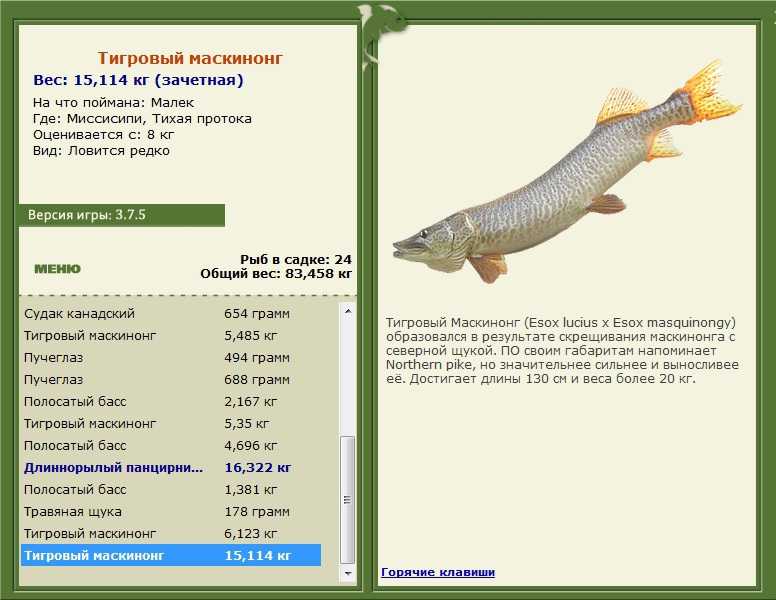Select Тигровый маскинонг 5,35 кг row

(171, 424)
